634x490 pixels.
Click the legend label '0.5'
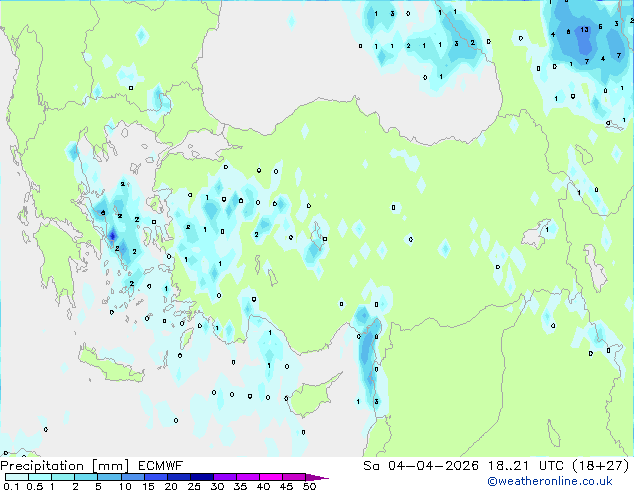coord(34,486)
